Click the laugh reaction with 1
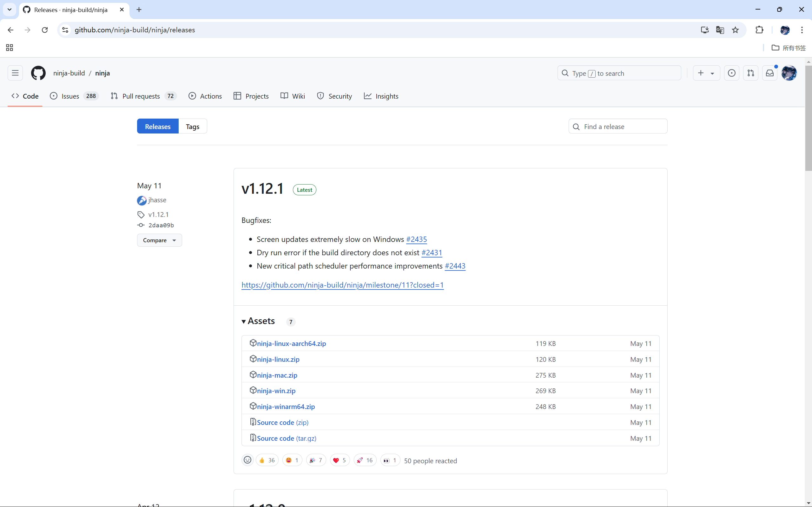 click(292, 460)
